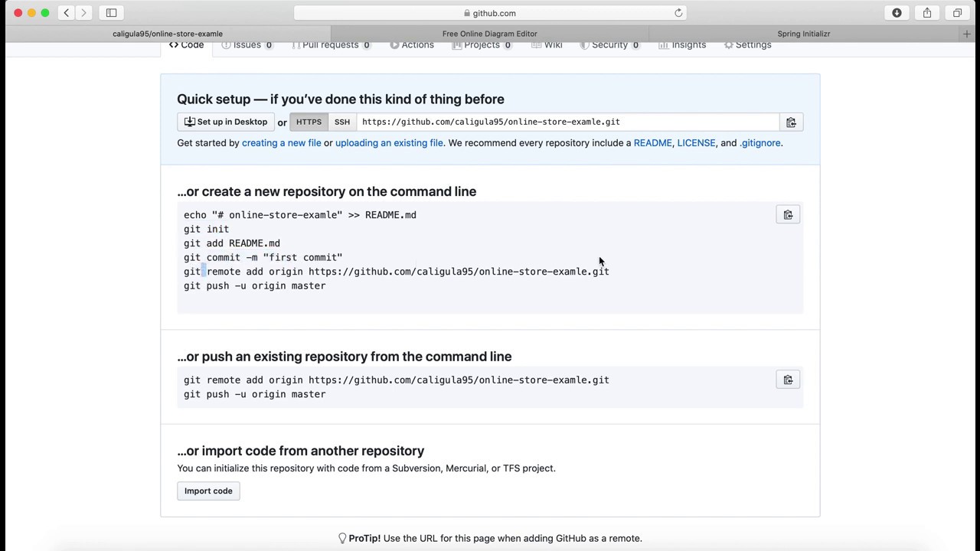This screenshot has width=980, height=551.
Task: Click the Quick setup heading text
Action: pyautogui.click(x=341, y=99)
